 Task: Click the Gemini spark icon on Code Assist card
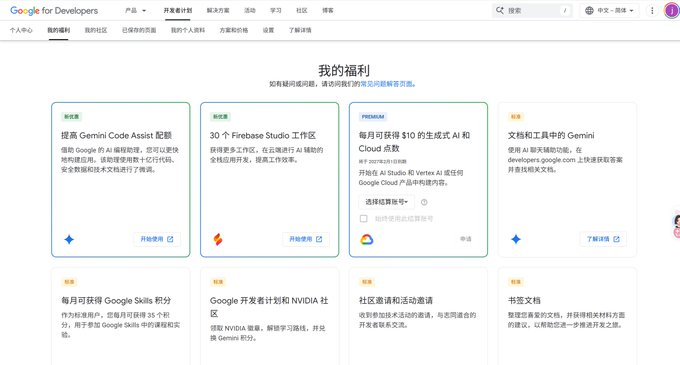coord(69,239)
